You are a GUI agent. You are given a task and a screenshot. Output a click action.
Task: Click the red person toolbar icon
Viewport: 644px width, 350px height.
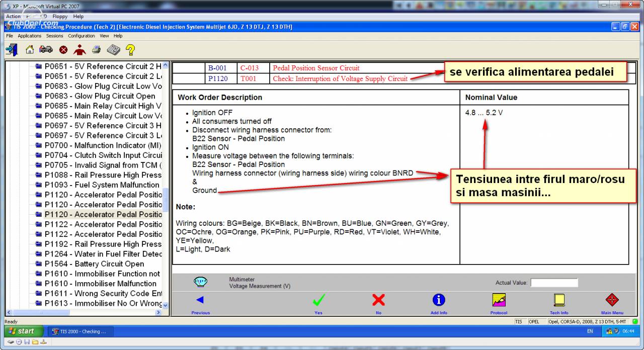79,50
